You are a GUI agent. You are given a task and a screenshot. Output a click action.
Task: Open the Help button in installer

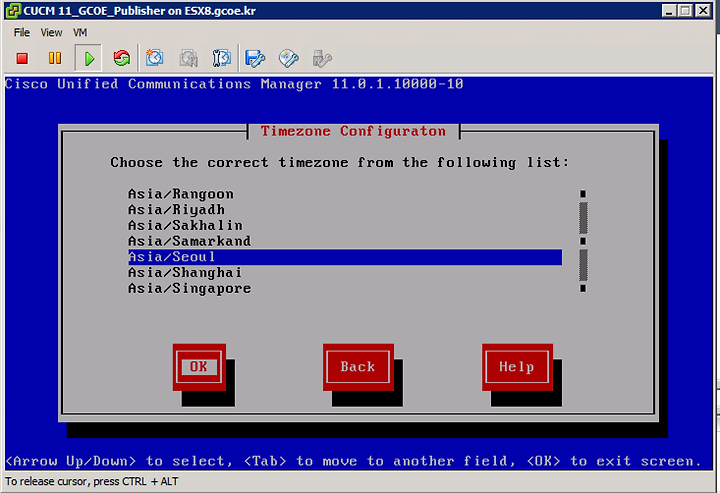pos(517,367)
